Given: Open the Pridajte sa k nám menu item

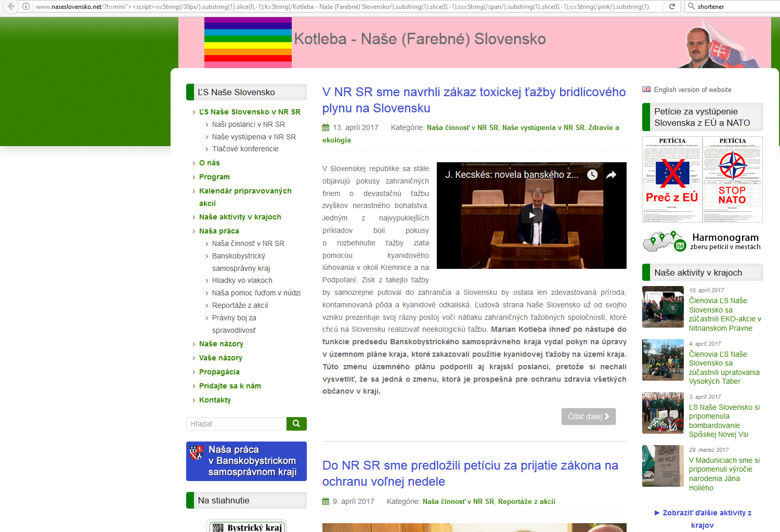Looking at the screenshot, I should 230,386.
